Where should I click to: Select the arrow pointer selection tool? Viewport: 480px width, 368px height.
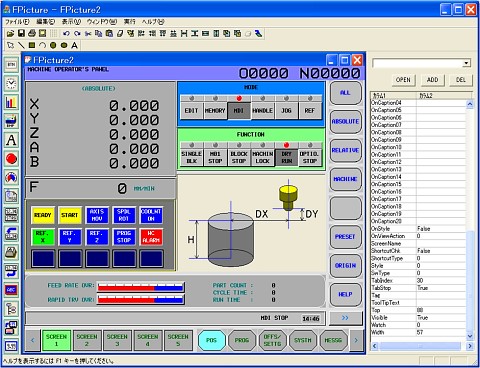pyautogui.click(x=10, y=45)
